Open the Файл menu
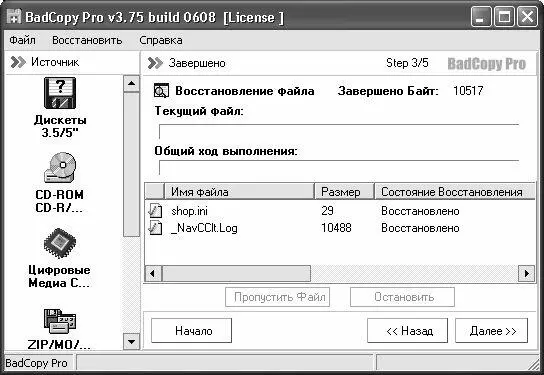The height and width of the screenshot is (375, 544). pyautogui.click(x=22, y=40)
